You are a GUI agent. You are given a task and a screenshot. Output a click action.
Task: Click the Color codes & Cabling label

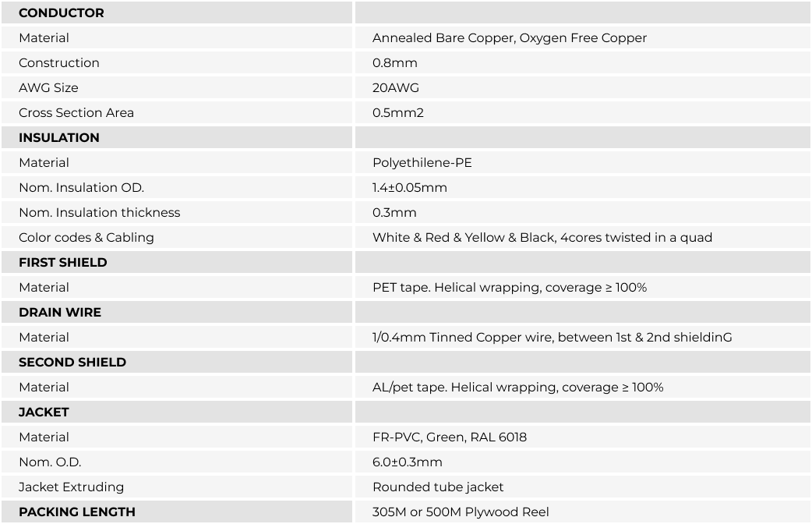click(86, 237)
